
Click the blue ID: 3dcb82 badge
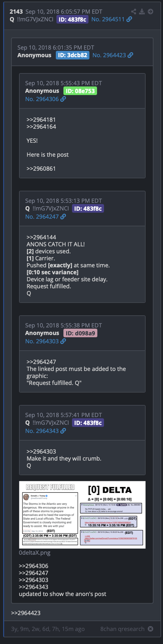(x=73, y=55)
